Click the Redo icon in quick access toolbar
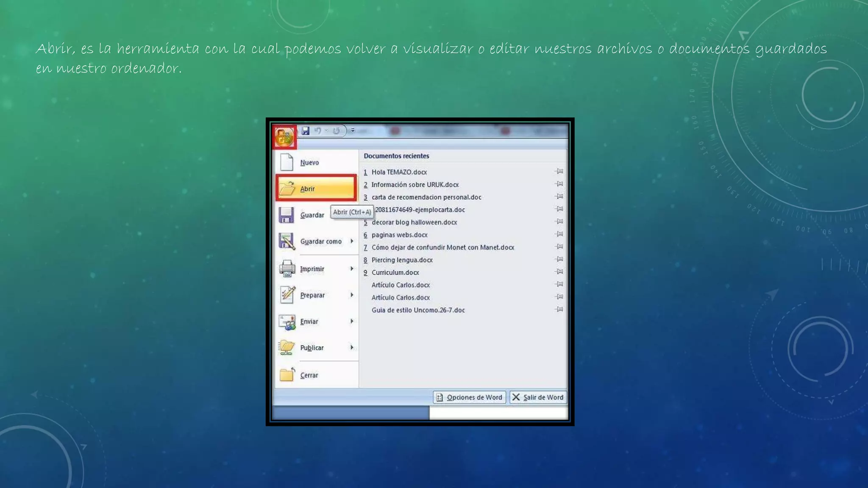 tap(337, 131)
